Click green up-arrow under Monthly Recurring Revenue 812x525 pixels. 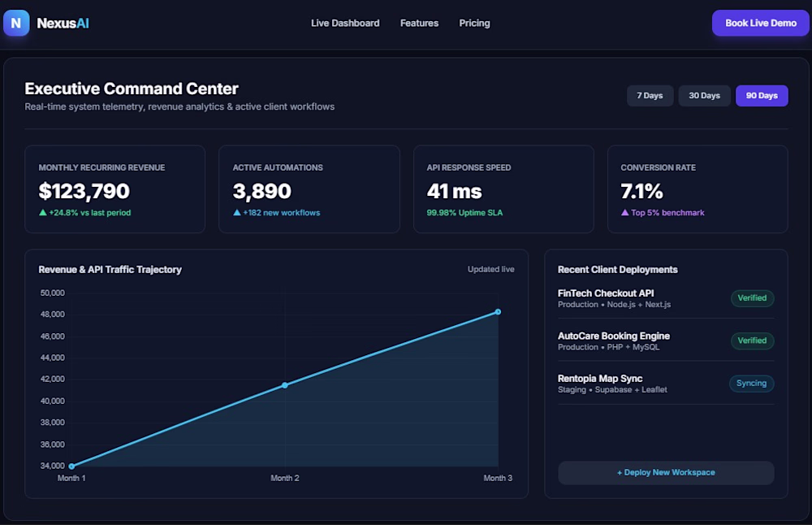click(43, 212)
